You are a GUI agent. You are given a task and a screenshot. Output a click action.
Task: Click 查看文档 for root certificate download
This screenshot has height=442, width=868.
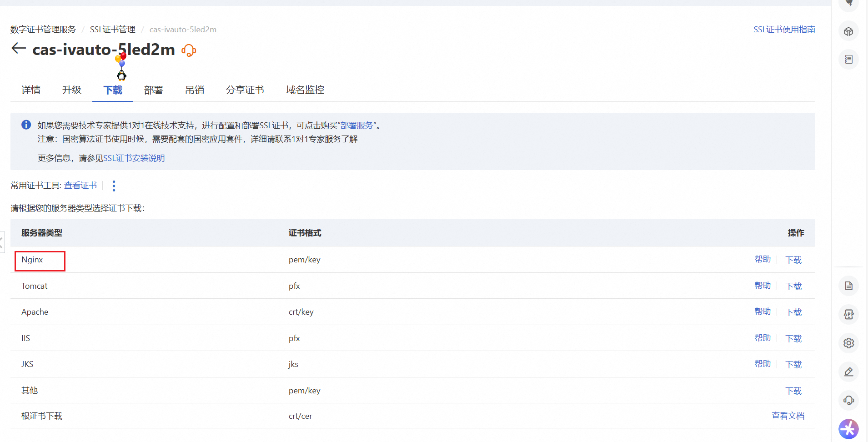click(788, 416)
